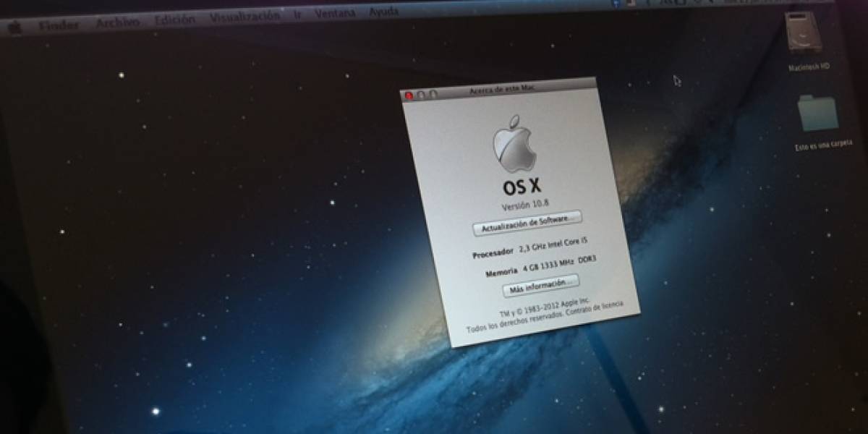Open the Ir menu
Screen dimensions: 868x434
pos(297,15)
